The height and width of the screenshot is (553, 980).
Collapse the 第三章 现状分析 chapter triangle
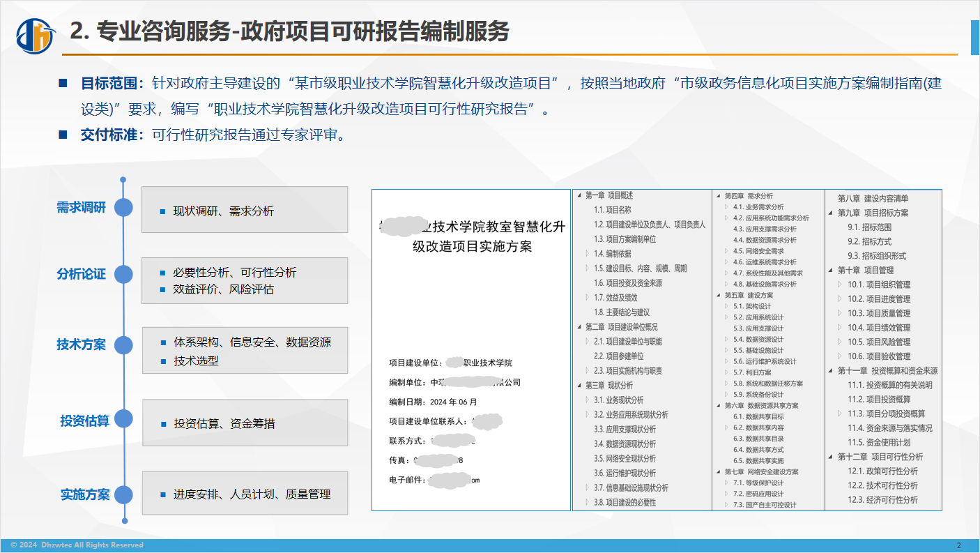579,386
